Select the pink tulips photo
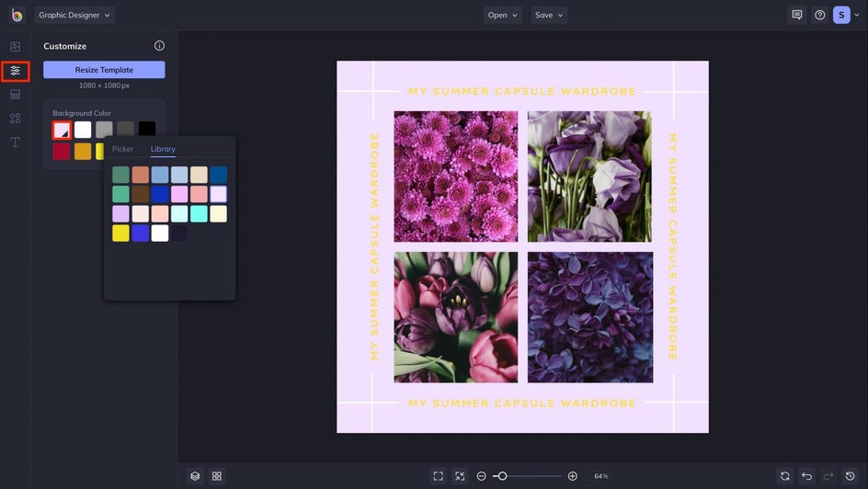Image resolution: width=868 pixels, height=489 pixels. tap(455, 317)
